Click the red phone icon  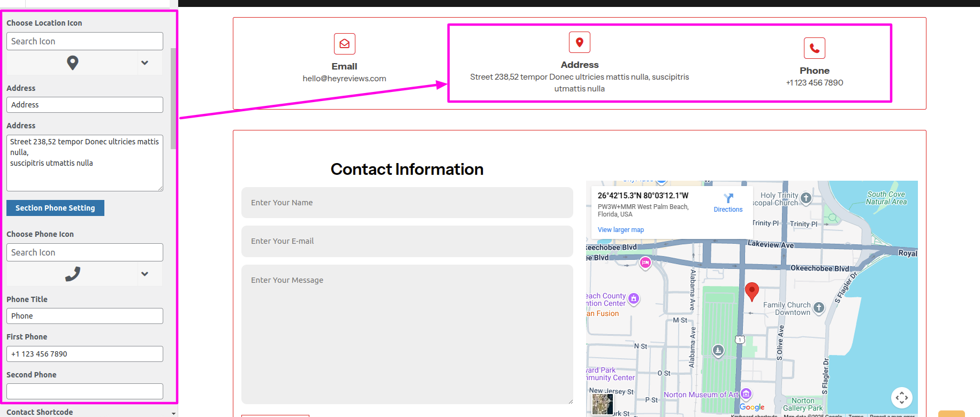pyautogui.click(x=814, y=48)
